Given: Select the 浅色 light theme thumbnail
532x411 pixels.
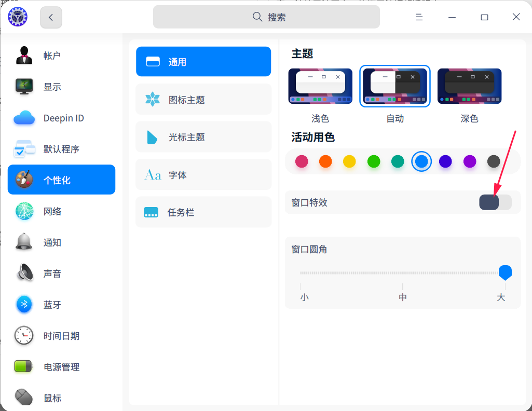Looking at the screenshot, I should 320,87.
